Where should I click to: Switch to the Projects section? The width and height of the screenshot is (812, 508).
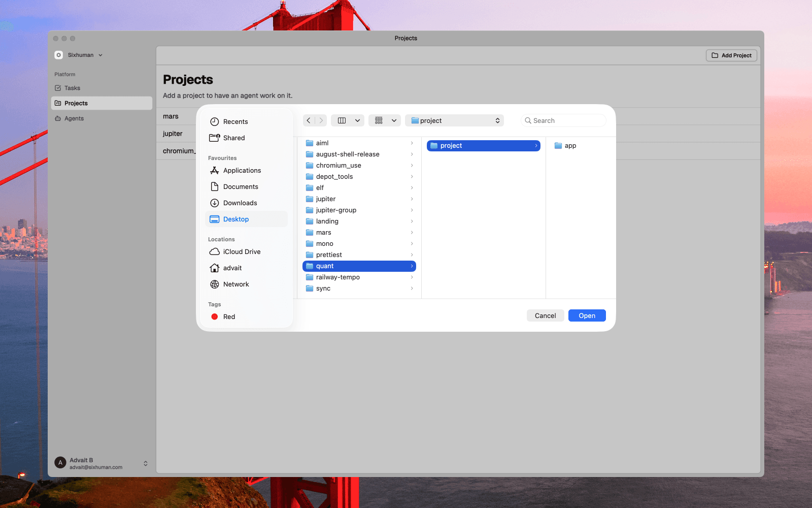coord(77,103)
